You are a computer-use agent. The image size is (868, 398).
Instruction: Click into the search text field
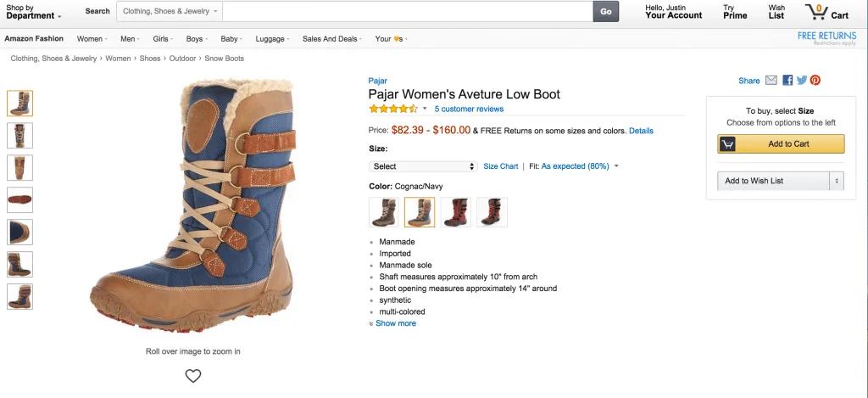click(407, 12)
